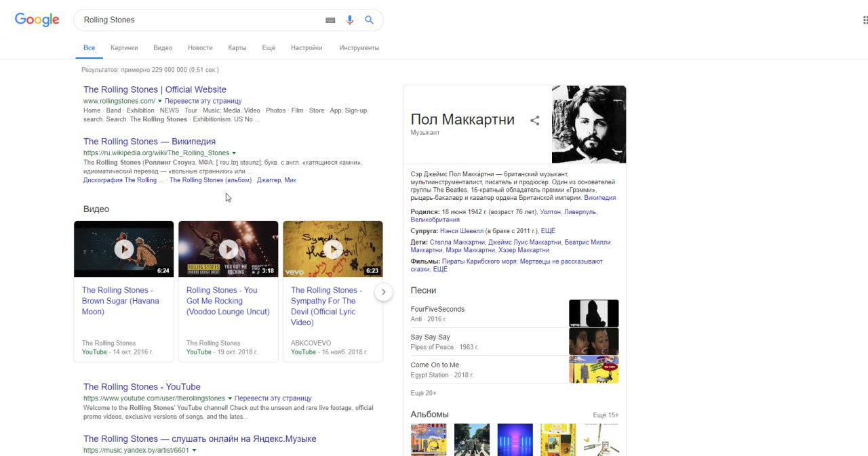Switch to the Карты tab
Viewport: 868px width, 456px height.
click(237, 48)
